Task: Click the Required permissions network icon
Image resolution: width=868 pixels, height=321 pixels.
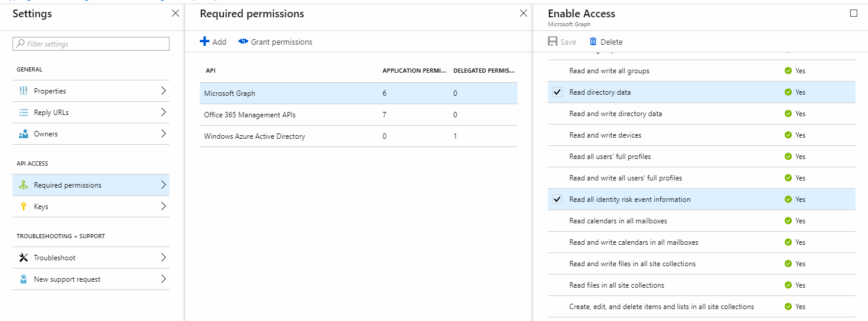Action: point(24,185)
